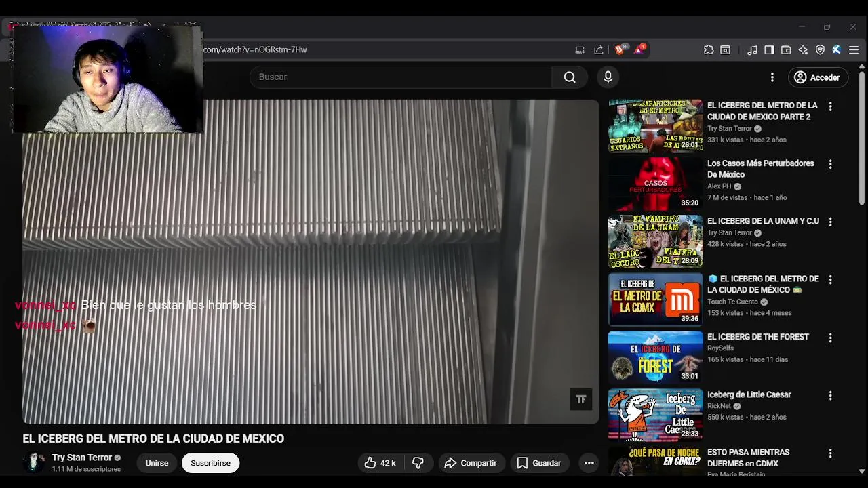Image resolution: width=868 pixels, height=488 pixels.
Task: Click Touch Te Cuenta channel name
Action: tap(733, 302)
